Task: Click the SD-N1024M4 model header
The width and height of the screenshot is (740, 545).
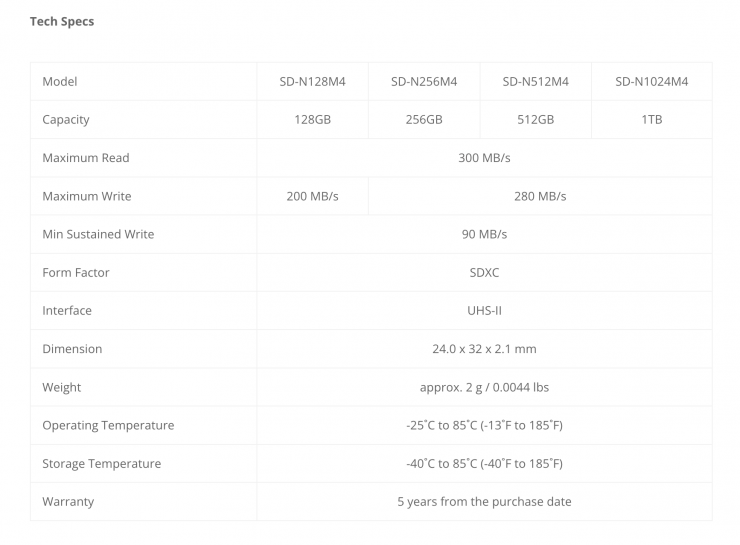Action: coord(652,82)
